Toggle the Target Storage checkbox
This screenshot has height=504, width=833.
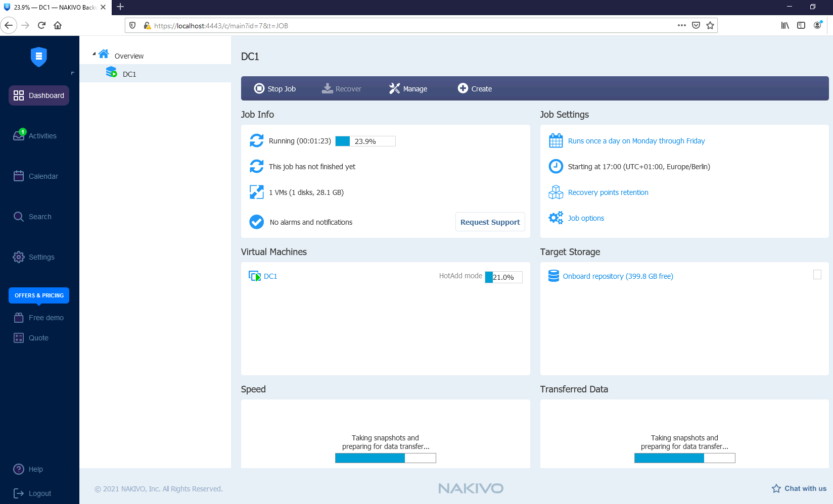817,275
